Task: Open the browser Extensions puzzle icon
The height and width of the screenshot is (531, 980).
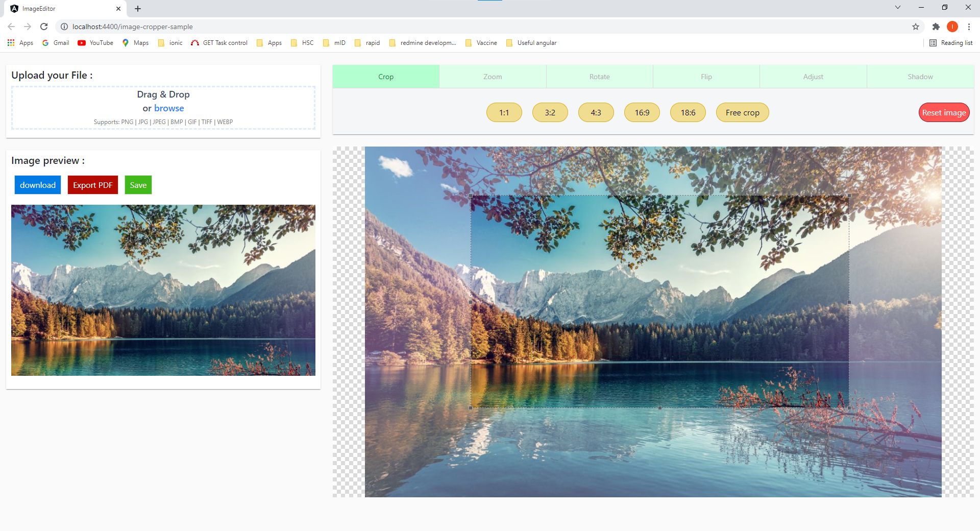Action: click(x=936, y=27)
